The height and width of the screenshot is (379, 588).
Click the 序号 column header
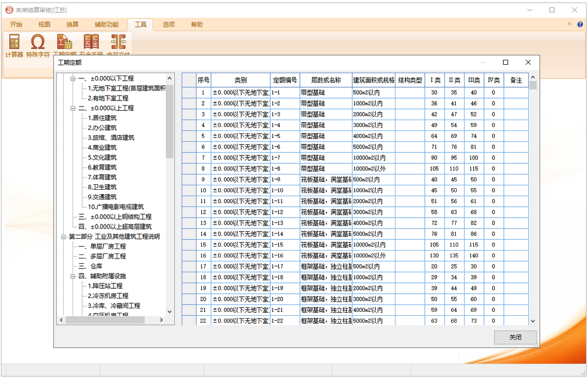click(203, 80)
